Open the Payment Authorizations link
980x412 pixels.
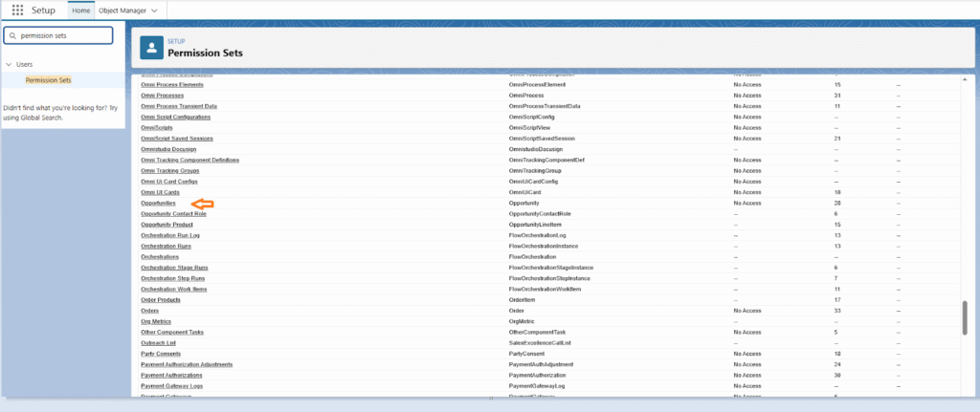pos(171,376)
